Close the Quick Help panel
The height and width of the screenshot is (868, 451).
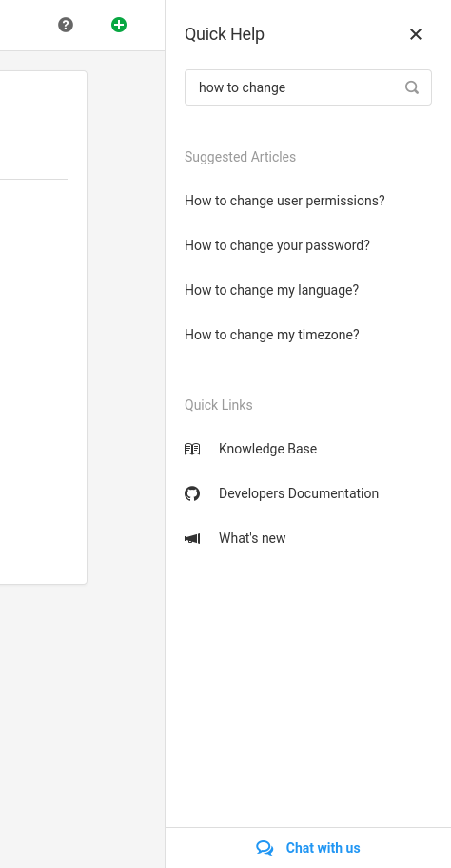point(416,34)
